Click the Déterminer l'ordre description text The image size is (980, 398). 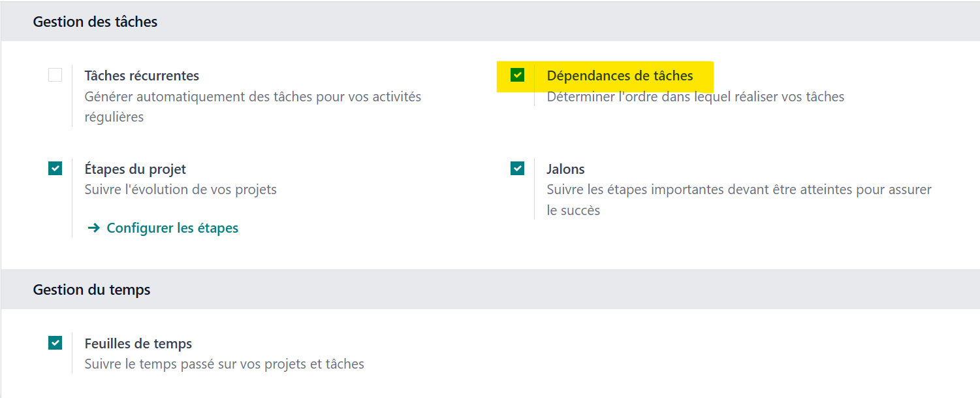click(695, 97)
